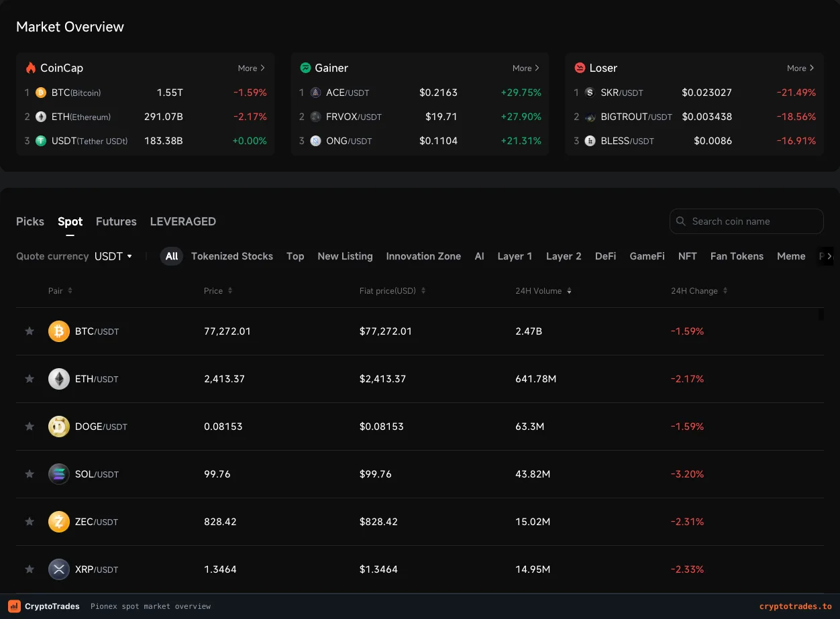
Task: Click the XRP icon in the XRP/USDT row
Action: pos(59,569)
